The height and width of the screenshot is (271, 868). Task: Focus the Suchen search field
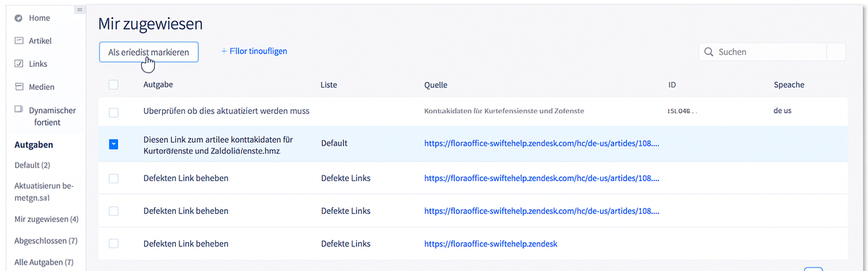[x=762, y=52]
